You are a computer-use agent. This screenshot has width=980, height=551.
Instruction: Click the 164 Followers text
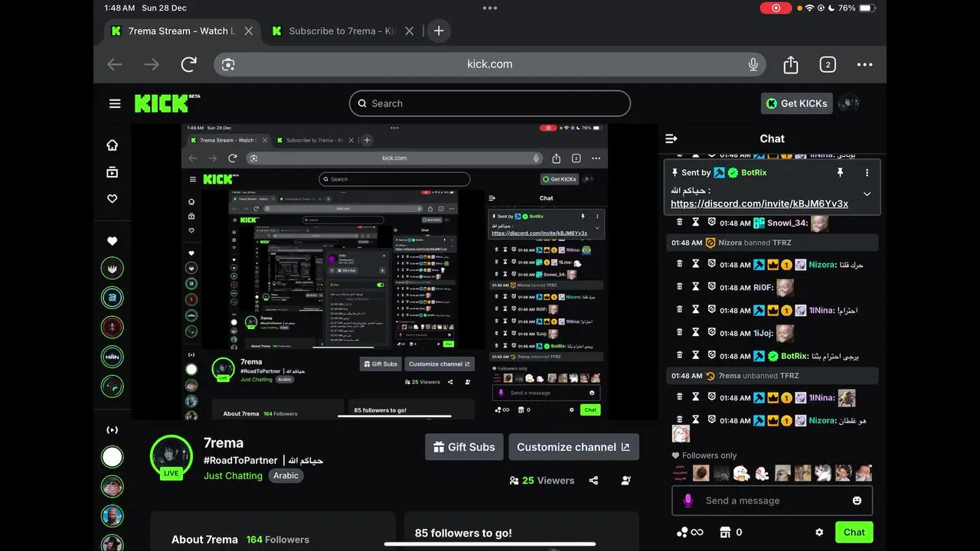click(x=278, y=540)
